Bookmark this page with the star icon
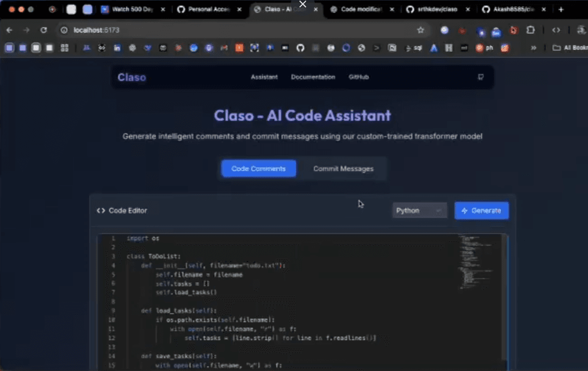The width and height of the screenshot is (588, 371). click(420, 30)
